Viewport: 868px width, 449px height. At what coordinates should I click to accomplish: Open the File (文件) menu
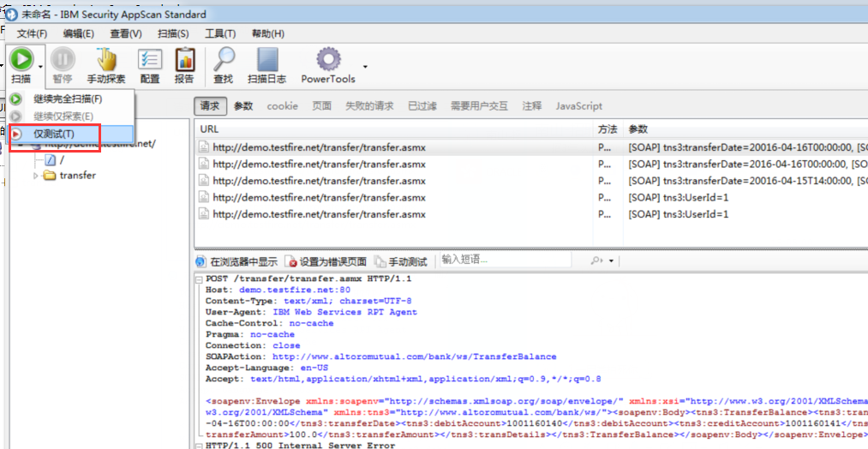32,33
